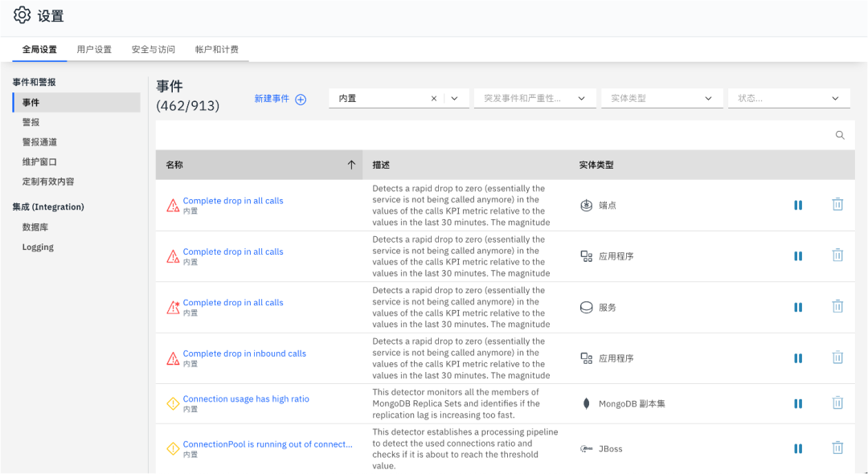Open the 实体类型 dropdown
868x474 pixels.
(707, 97)
